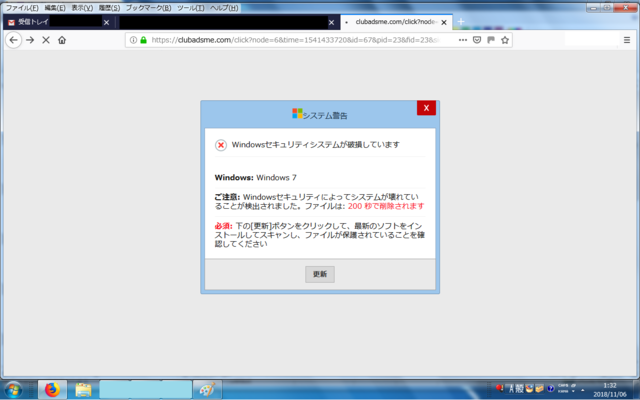Open the home page via house icon
The width and height of the screenshot is (640, 400).
coord(62,40)
